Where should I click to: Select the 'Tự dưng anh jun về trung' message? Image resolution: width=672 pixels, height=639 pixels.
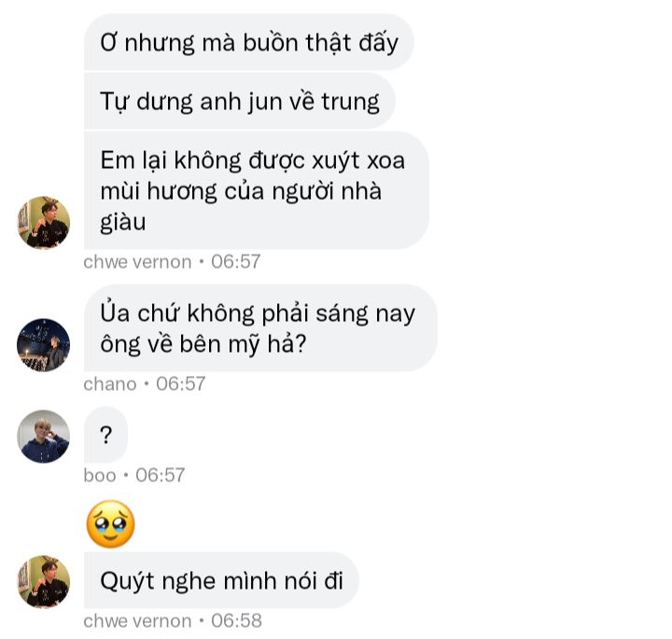(240, 101)
